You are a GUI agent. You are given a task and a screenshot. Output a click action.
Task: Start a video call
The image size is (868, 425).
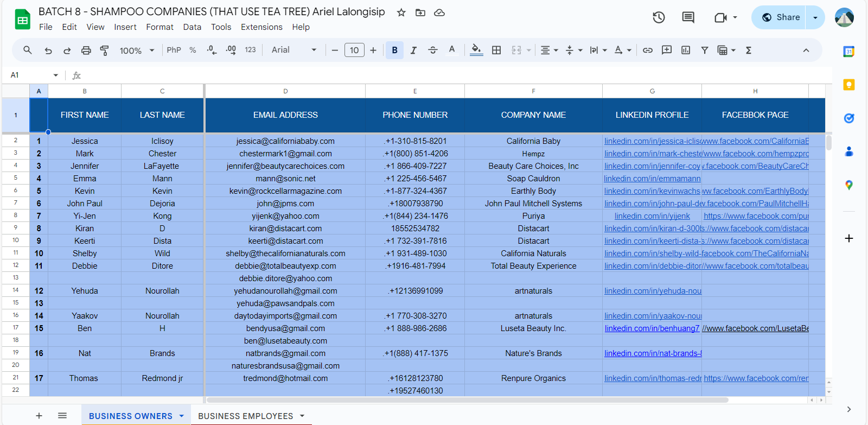coord(720,17)
